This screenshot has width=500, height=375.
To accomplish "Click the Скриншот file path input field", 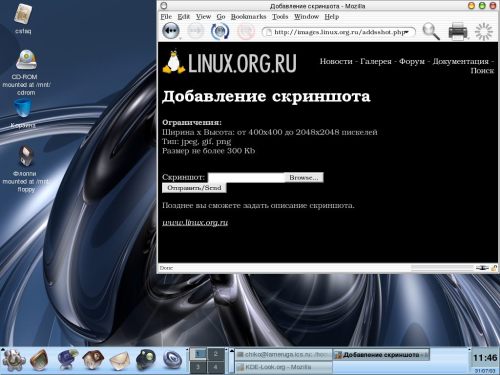I will 246,177.
